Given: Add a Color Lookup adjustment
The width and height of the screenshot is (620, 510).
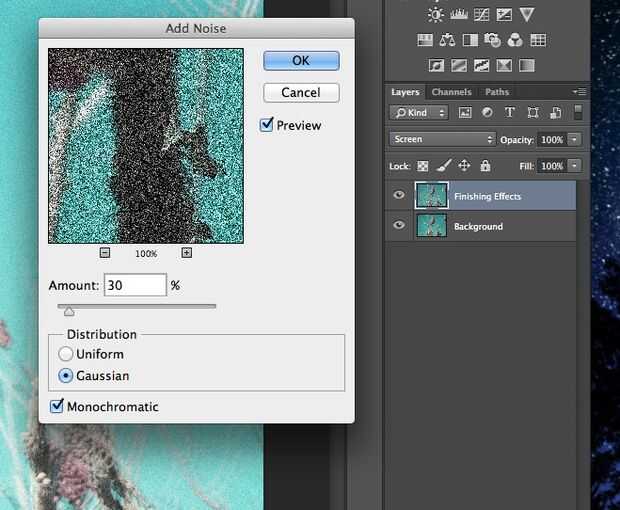Looking at the screenshot, I should click(x=538, y=40).
